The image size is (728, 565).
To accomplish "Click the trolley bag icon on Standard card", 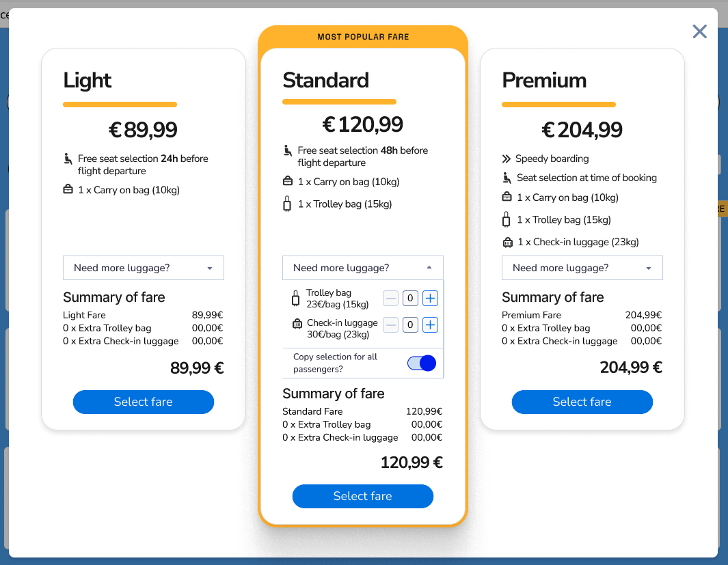I will 286,204.
